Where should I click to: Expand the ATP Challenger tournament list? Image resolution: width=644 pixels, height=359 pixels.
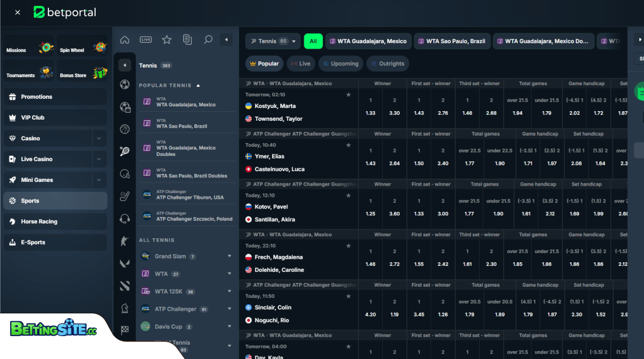click(x=229, y=309)
